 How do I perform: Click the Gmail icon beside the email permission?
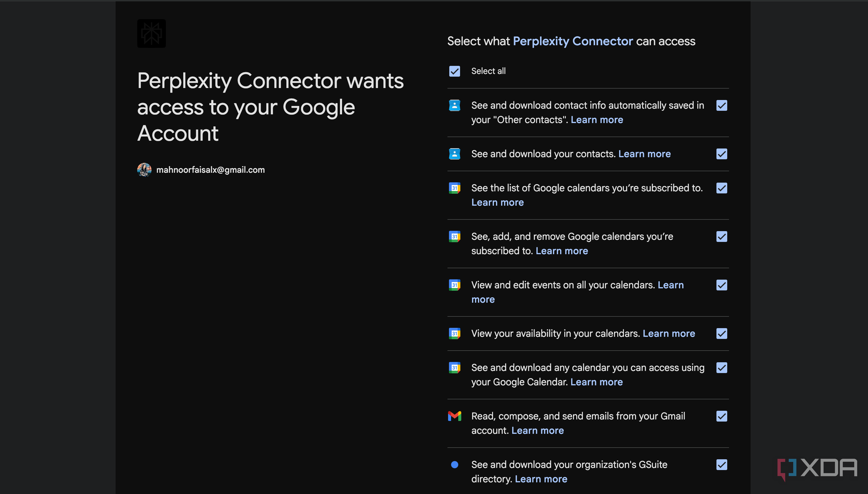(x=454, y=416)
